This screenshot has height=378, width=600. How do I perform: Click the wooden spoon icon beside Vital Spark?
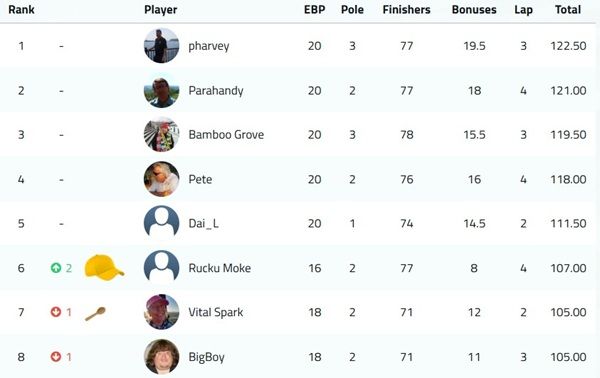95,314
